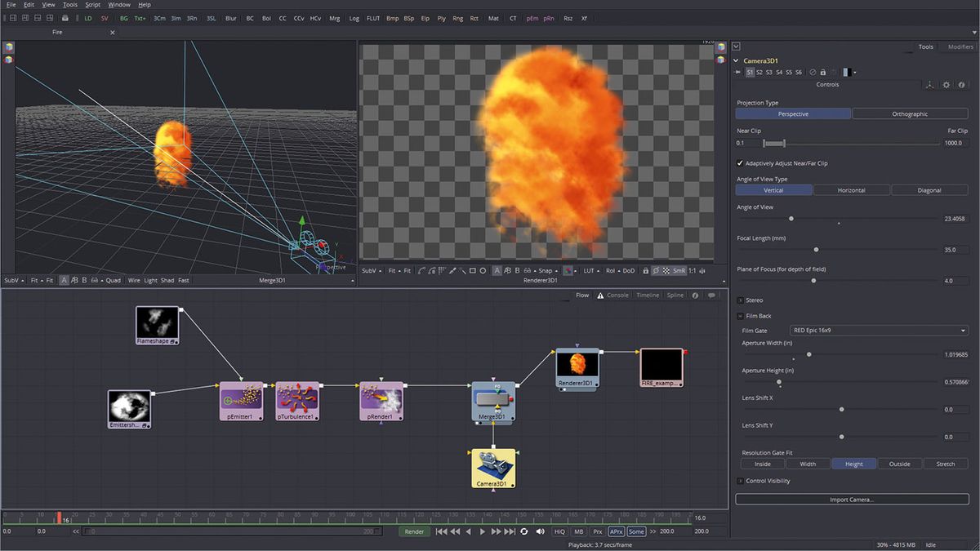Open the Script menu
The image size is (980, 551).
(92, 4)
